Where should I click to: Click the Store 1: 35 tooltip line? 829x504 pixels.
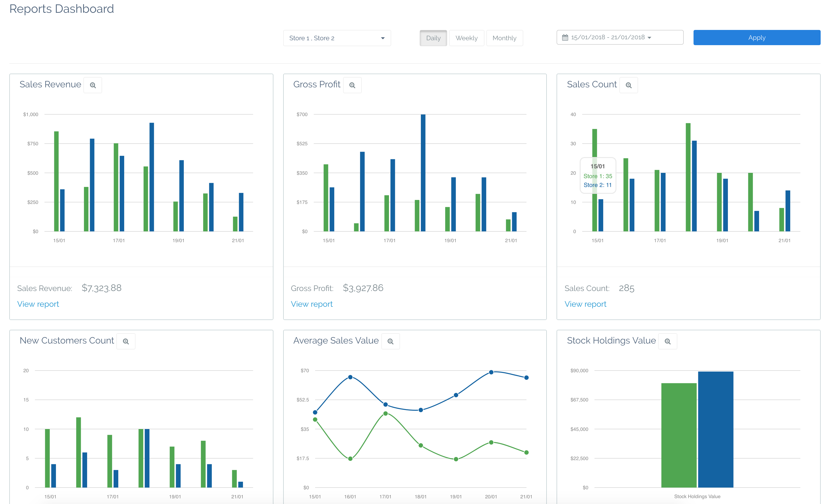[x=598, y=176]
